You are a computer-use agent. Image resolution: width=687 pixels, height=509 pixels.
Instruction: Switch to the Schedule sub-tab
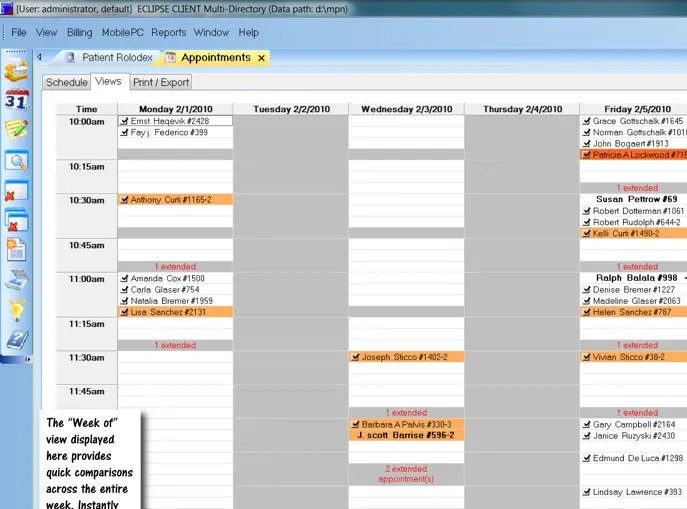pyautogui.click(x=67, y=82)
